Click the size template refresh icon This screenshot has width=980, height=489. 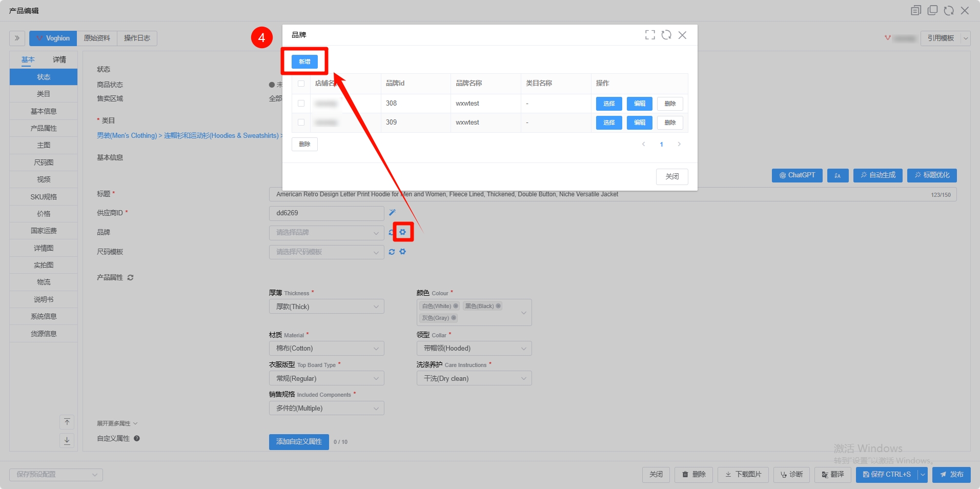(392, 252)
